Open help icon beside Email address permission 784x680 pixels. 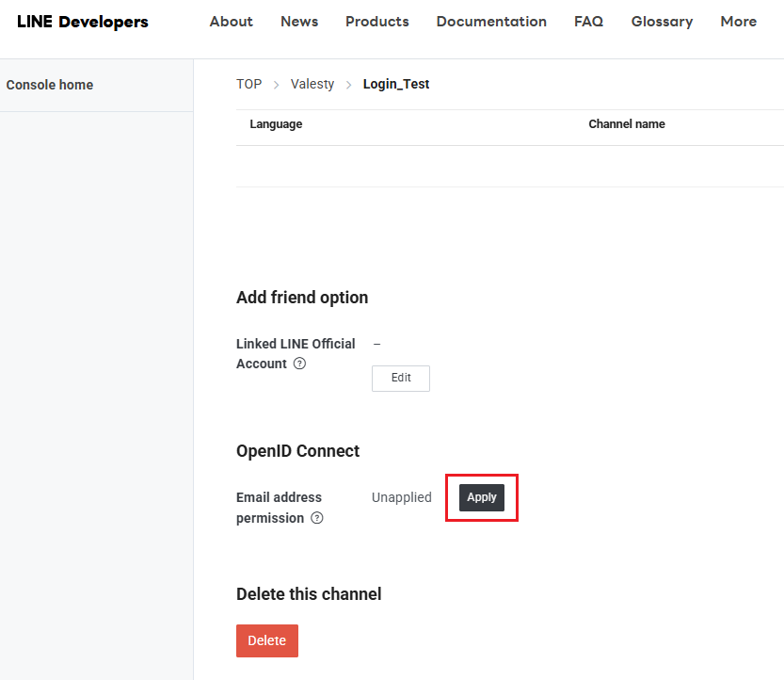click(x=317, y=518)
